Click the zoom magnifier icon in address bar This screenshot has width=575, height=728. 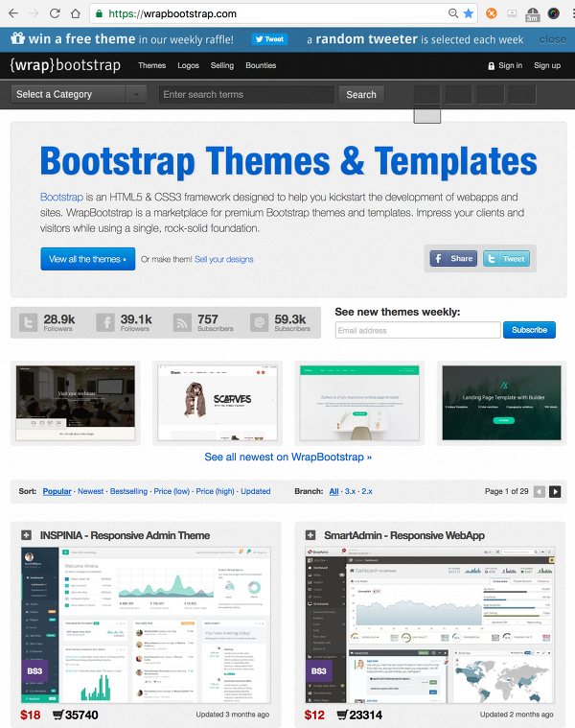click(x=453, y=13)
